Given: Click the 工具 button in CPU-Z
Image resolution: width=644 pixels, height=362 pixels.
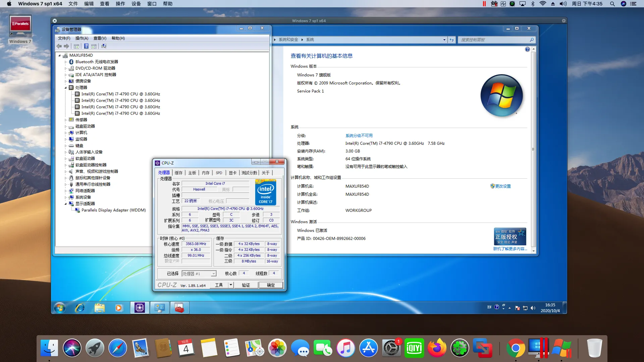Looking at the screenshot, I should coord(219,285).
